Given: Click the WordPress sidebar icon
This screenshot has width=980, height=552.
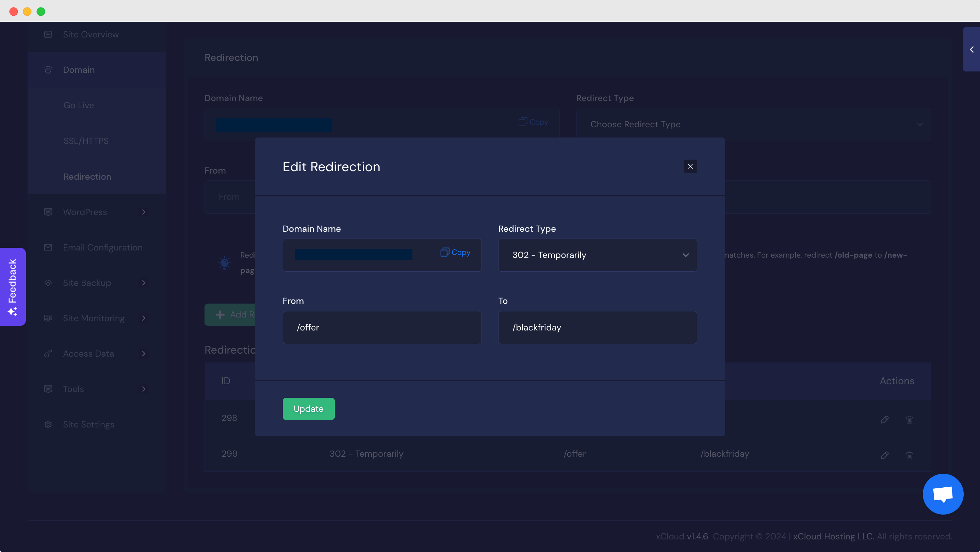Looking at the screenshot, I should (x=48, y=212).
